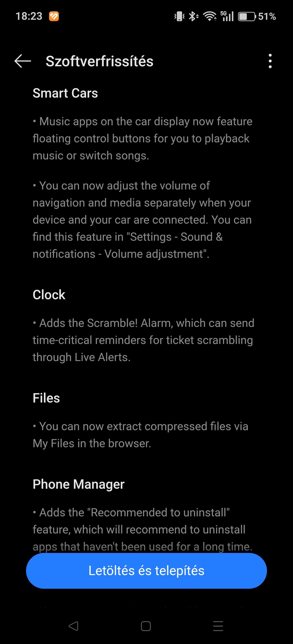The height and width of the screenshot is (644, 293).
Task: Tap the Bluetooth status icon
Action: [193, 16]
